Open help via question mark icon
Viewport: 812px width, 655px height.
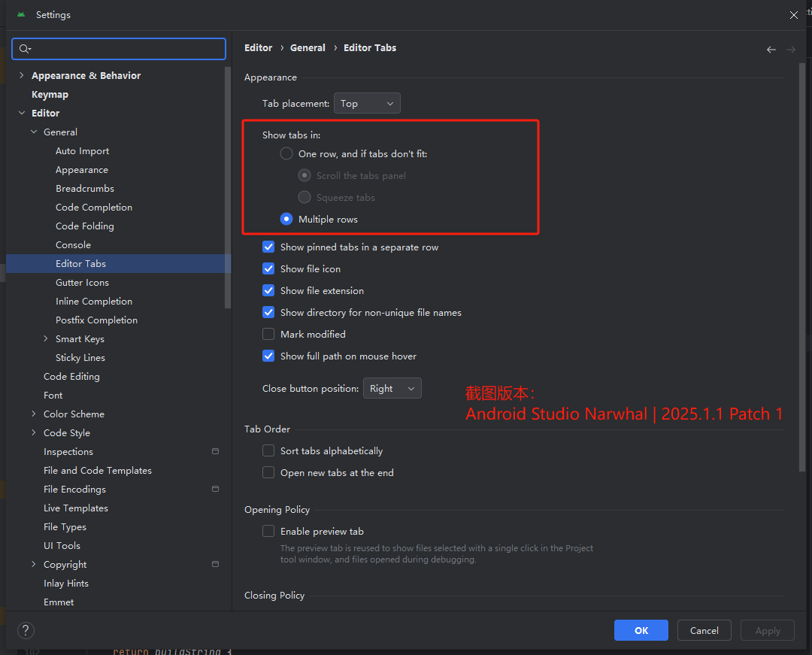(x=26, y=630)
